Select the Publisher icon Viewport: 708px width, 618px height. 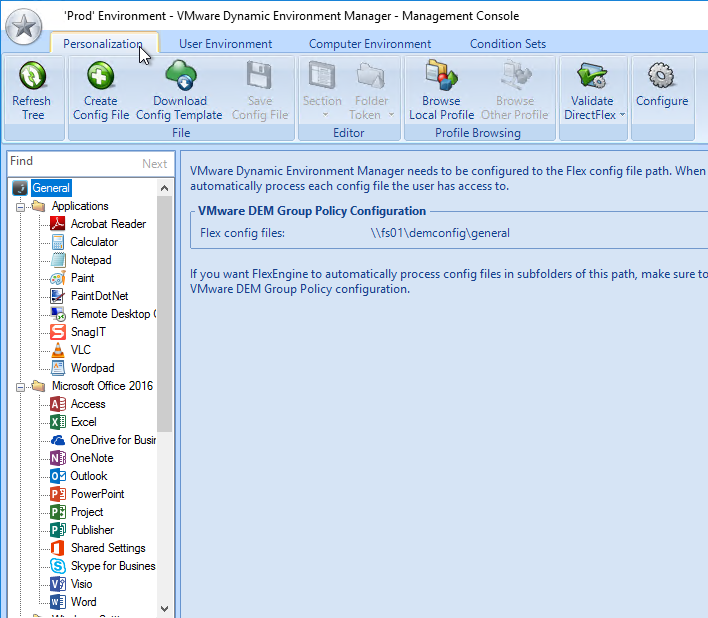(58, 530)
